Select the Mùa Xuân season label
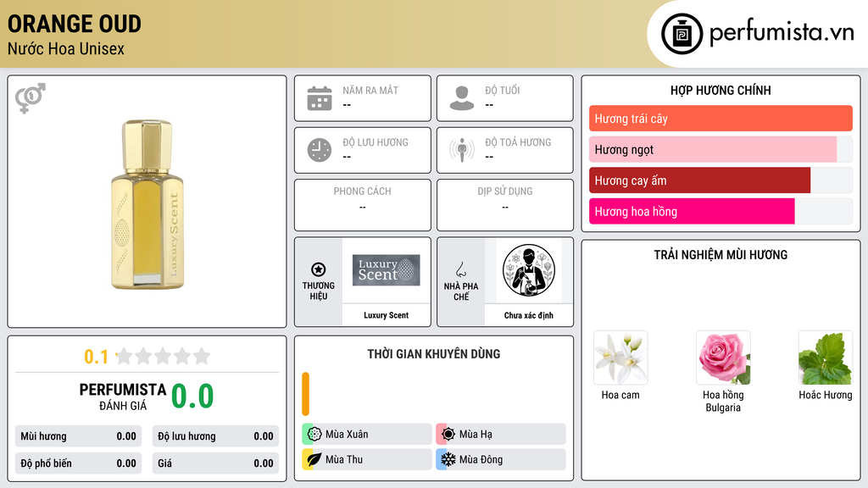This screenshot has height=488, width=868. point(347,435)
